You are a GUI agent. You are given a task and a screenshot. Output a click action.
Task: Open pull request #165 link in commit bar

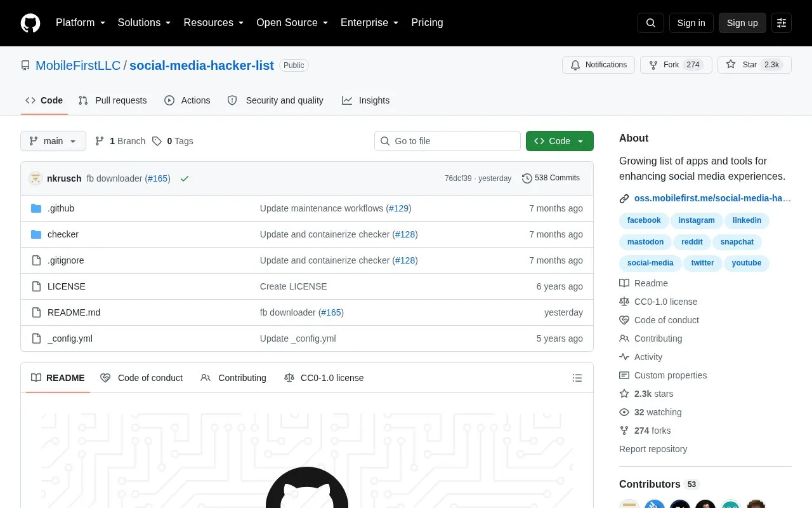point(157,178)
